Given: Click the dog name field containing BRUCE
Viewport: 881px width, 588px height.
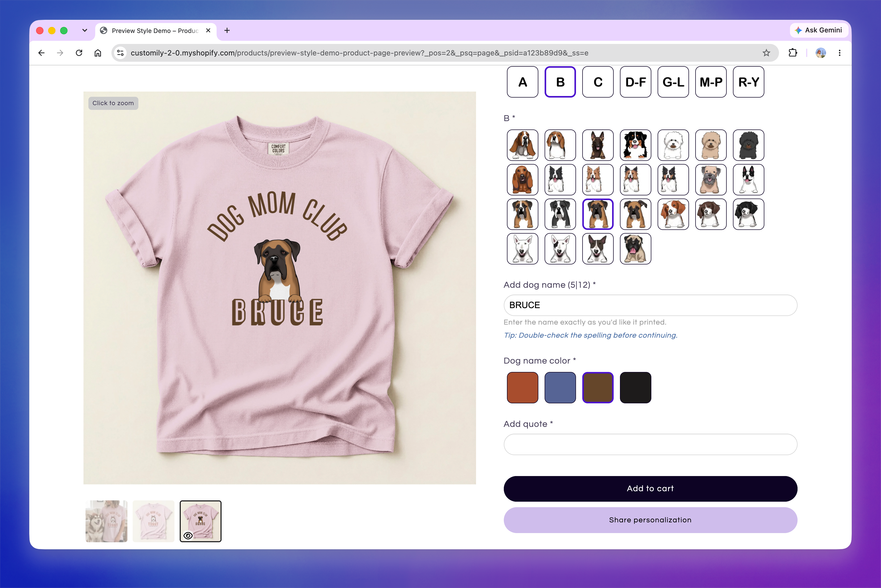Looking at the screenshot, I should pyautogui.click(x=650, y=305).
